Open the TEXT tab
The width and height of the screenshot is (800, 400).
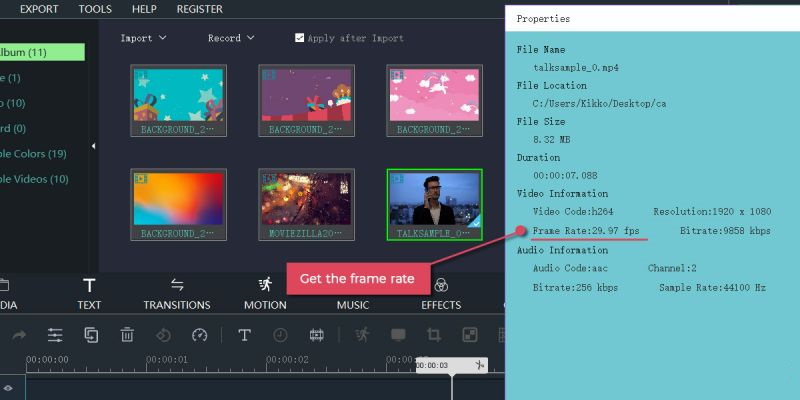89,293
